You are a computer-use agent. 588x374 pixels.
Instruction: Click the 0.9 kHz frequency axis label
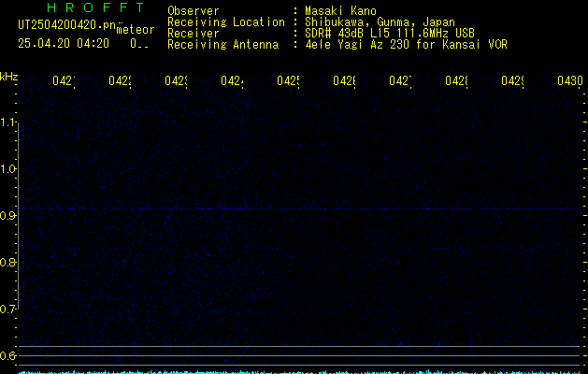coord(7,216)
